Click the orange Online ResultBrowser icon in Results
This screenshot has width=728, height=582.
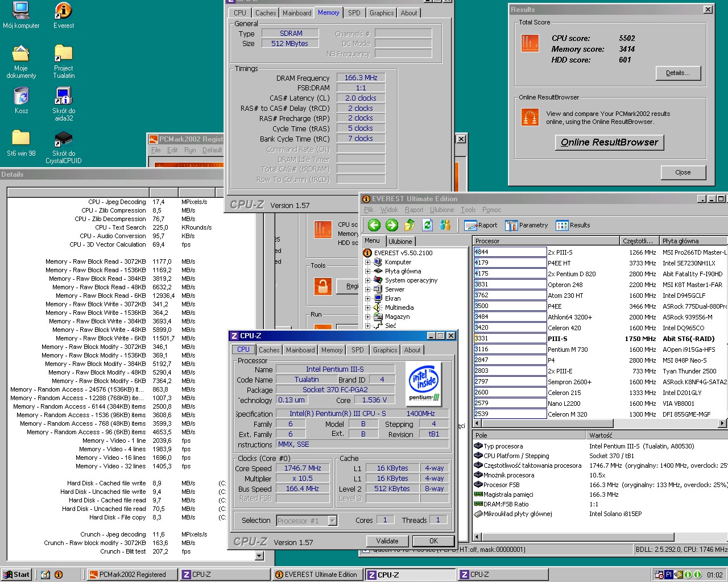(x=530, y=117)
